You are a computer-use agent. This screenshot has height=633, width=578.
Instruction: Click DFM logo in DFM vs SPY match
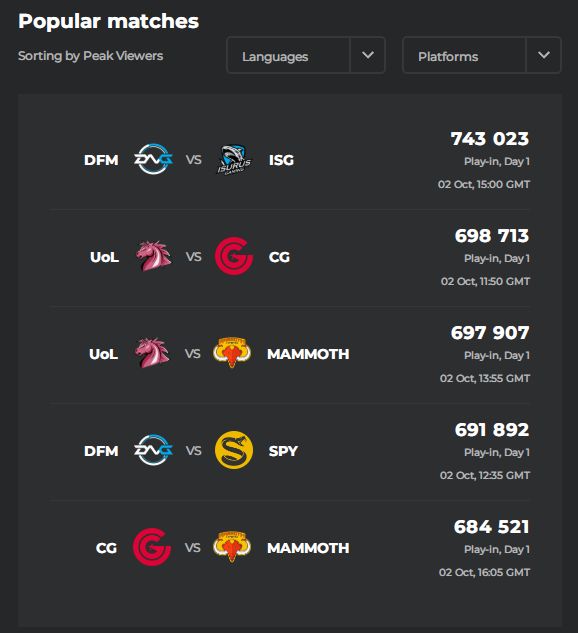(153, 450)
